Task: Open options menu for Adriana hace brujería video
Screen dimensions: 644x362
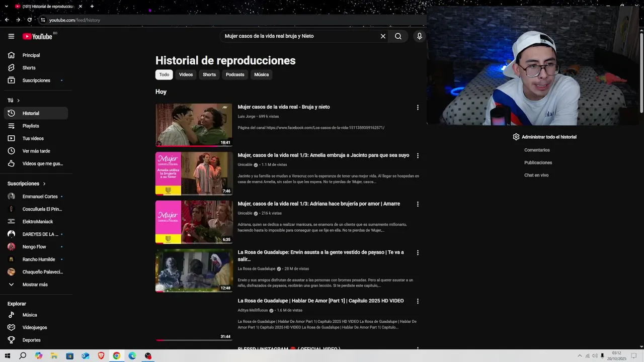Action: [x=417, y=204]
